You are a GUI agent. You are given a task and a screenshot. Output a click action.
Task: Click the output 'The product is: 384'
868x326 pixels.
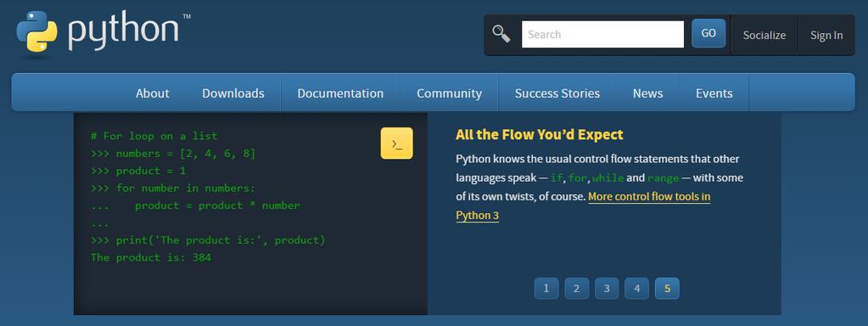(x=150, y=257)
